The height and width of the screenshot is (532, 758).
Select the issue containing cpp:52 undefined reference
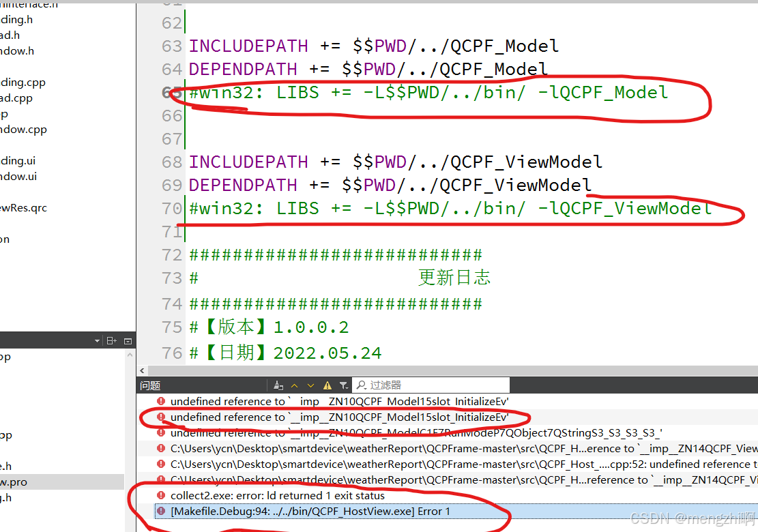coord(447,464)
